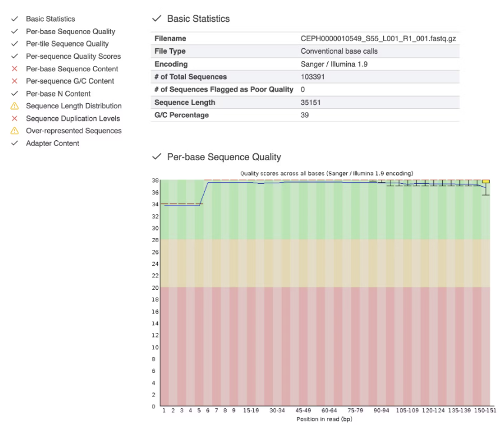The image size is (504, 436).
Task: Click the Basic Statistics section heading
Action: tap(198, 19)
